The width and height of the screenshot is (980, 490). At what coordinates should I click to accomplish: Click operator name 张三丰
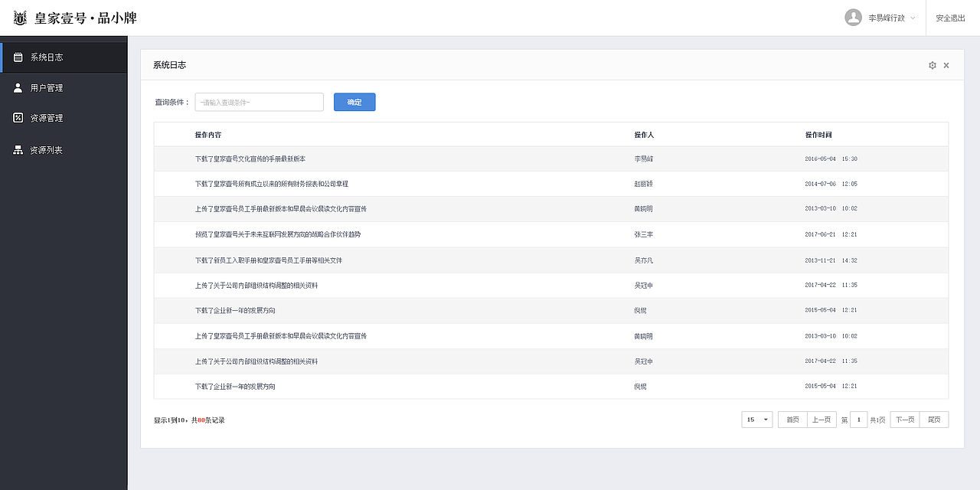coord(644,234)
